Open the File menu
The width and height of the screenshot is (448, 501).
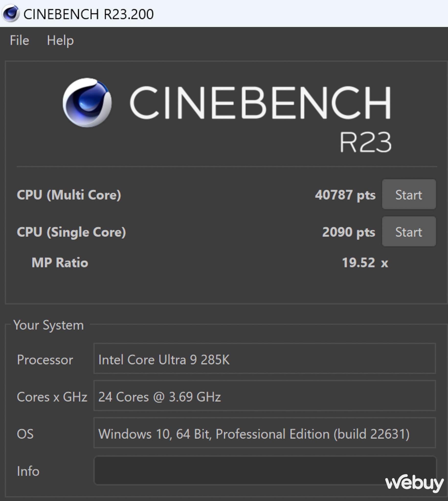(20, 40)
